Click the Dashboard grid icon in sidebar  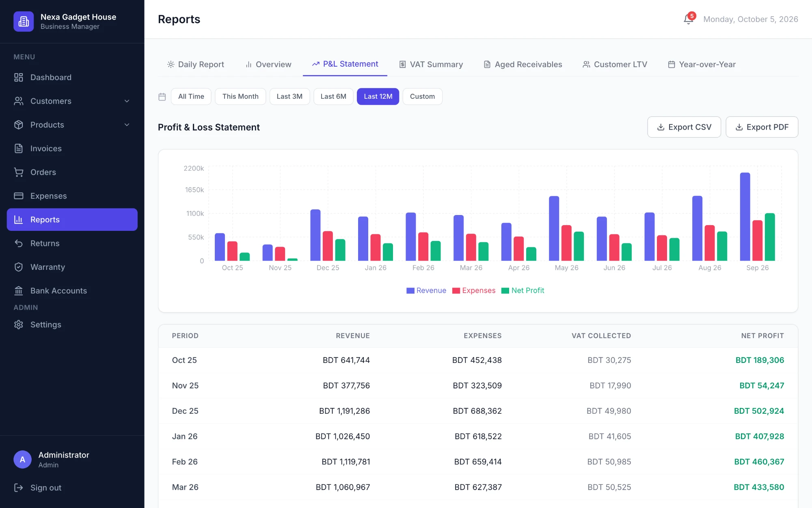click(19, 77)
